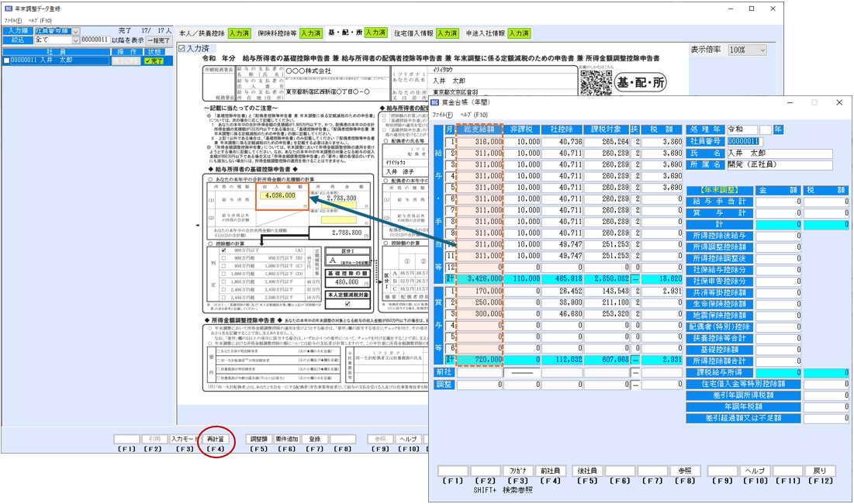Toggle the 入力済 checkbox above the form
The height and width of the screenshot is (504, 854).
click(x=182, y=48)
